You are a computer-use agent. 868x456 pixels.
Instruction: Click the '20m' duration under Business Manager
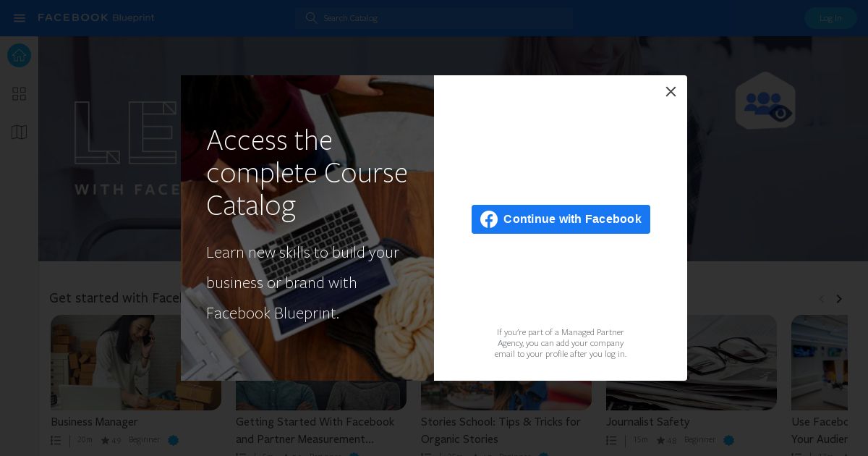[85, 440]
